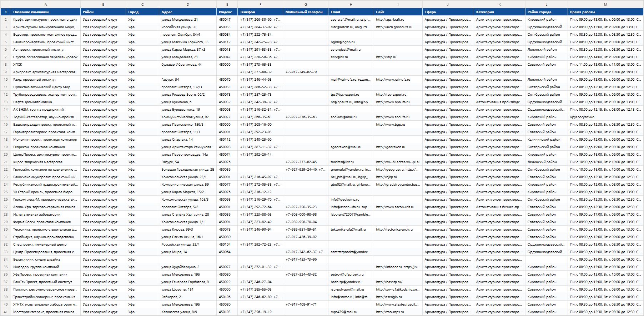The width and height of the screenshot is (644, 322).
Task: Click email cell "slsp@bk.ru"
Action: [351, 57]
